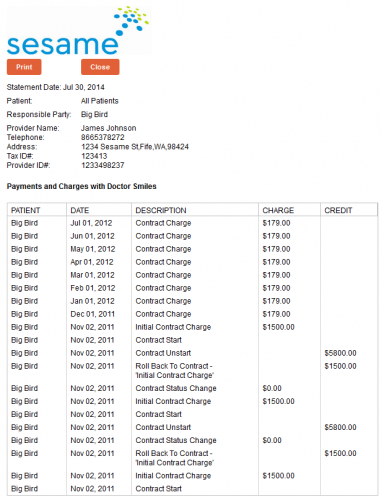382x500 pixels.
Task: Click the Feb 01, 2012 date cell
Action: [93, 288]
